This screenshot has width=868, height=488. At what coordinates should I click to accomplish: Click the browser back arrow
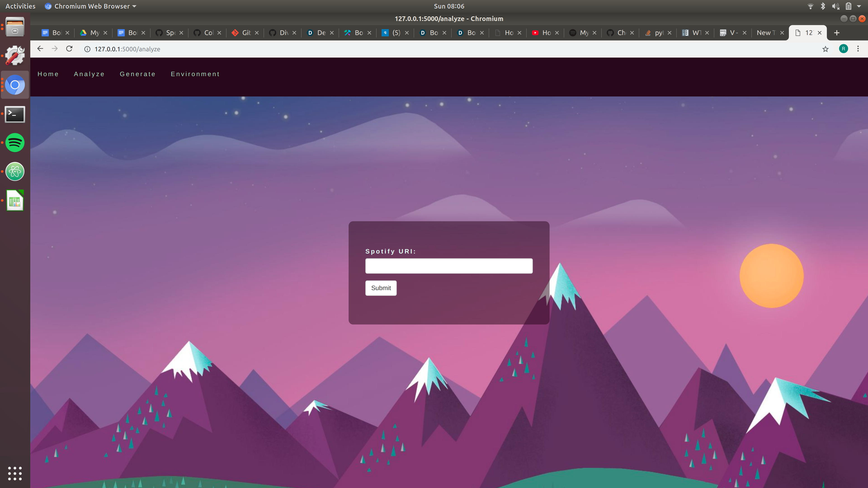pos(40,49)
